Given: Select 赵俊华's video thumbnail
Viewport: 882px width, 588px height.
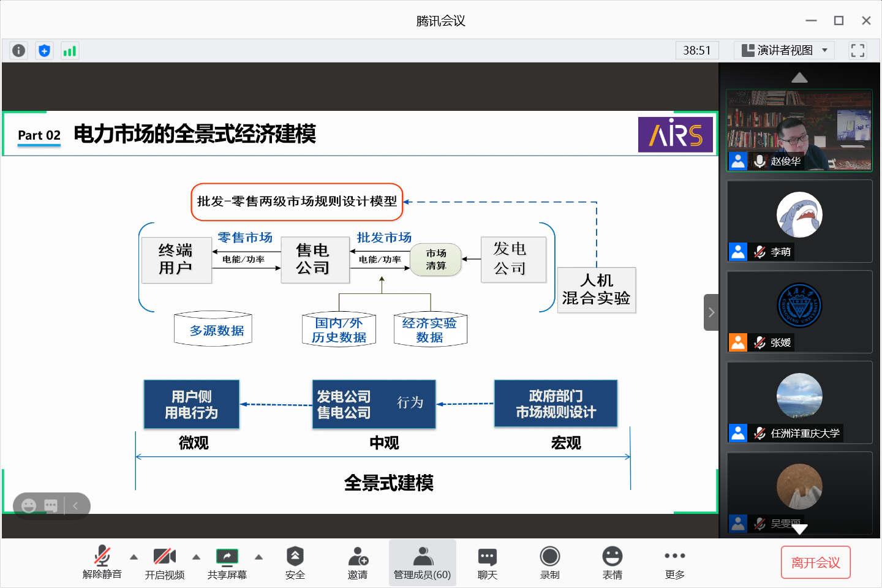Looking at the screenshot, I should pyautogui.click(x=799, y=130).
